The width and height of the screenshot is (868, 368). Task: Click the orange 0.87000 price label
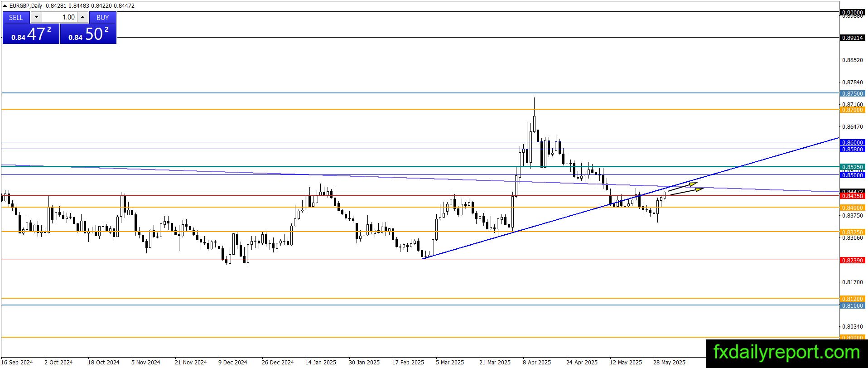(x=852, y=110)
